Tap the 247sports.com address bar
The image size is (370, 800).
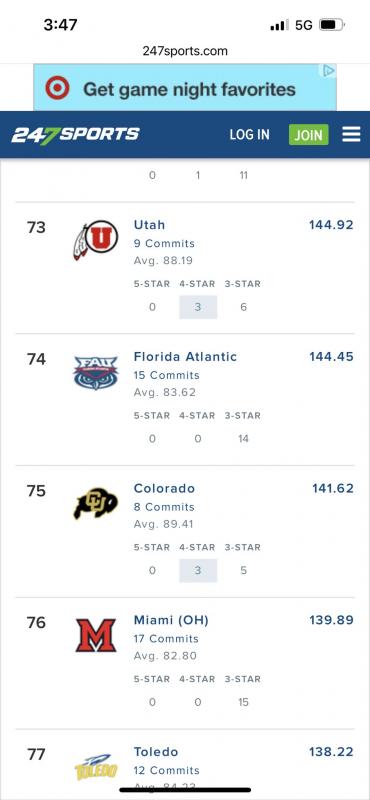click(185, 51)
